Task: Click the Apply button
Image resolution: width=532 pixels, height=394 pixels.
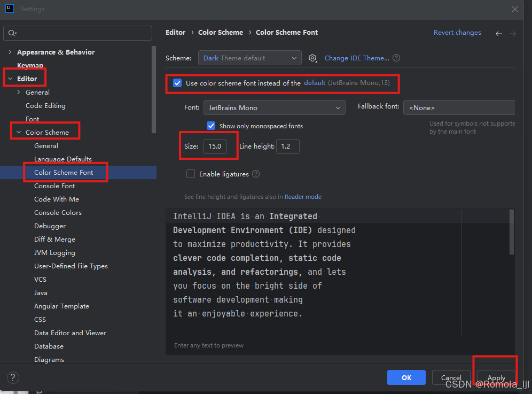Action: pyautogui.click(x=496, y=377)
